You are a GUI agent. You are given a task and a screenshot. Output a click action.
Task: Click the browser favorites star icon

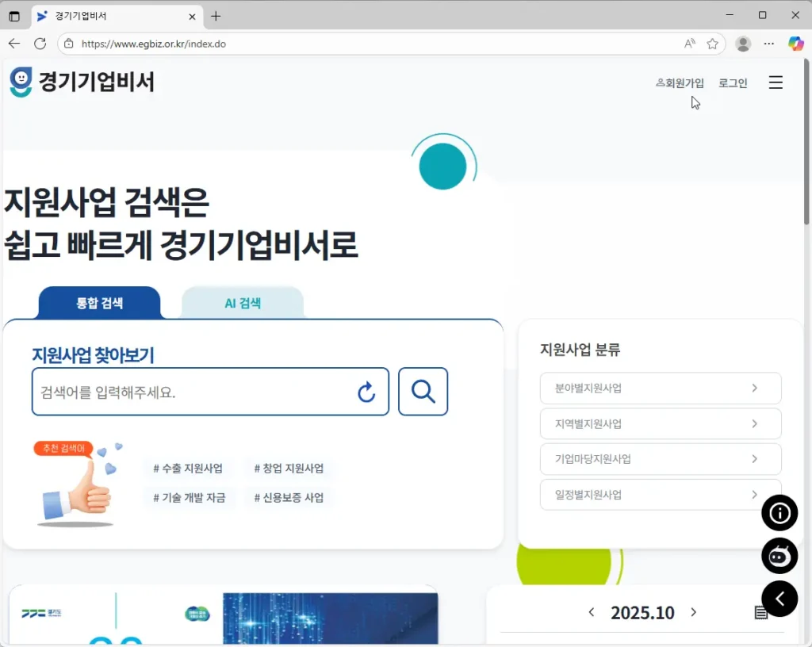[x=712, y=44]
